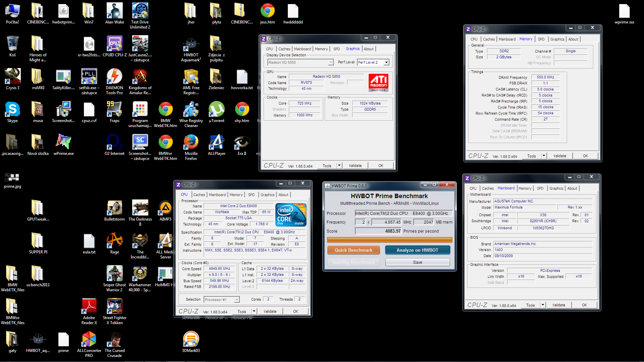Open ALLConverter PRO shortcut
Image resolution: width=644 pixels, height=362 pixels.
(89, 344)
